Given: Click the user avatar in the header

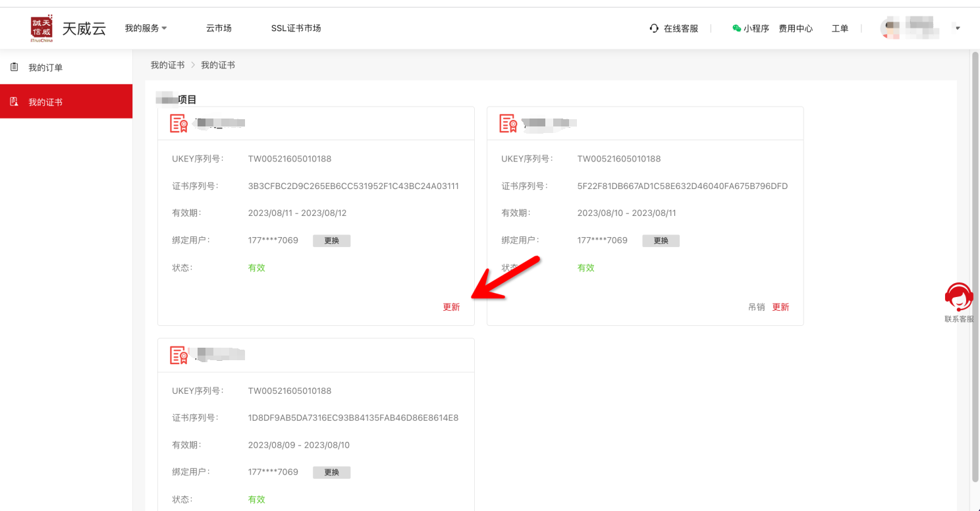Looking at the screenshot, I should [892, 28].
